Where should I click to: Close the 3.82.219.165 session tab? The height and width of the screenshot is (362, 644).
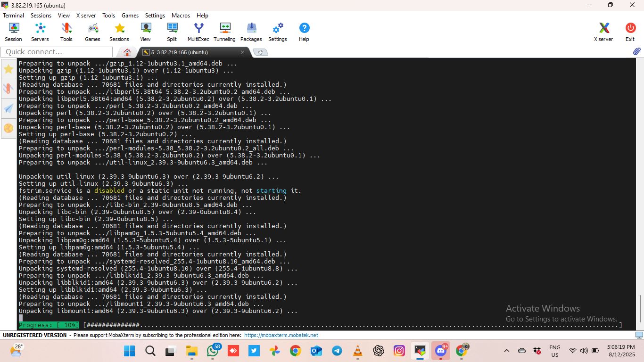pyautogui.click(x=243, y=52)
